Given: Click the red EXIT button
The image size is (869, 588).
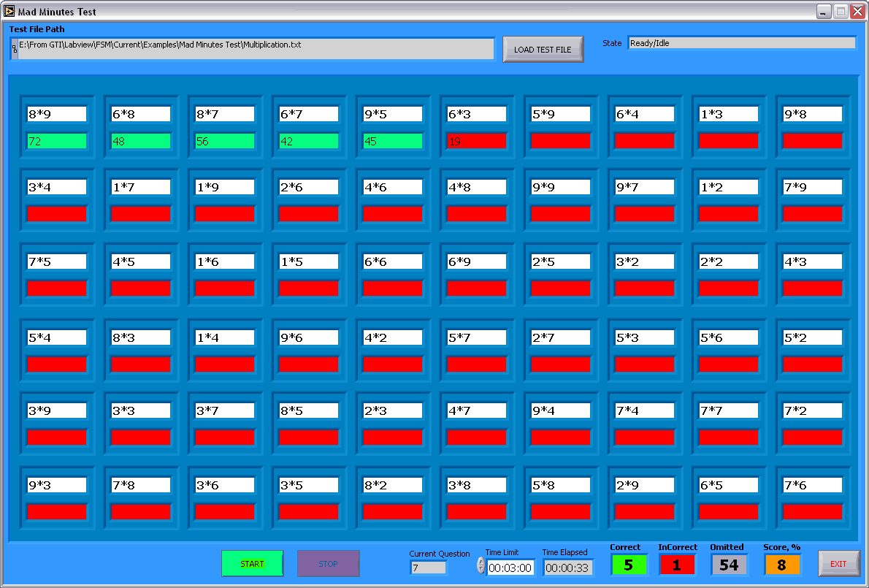Looking at the screenshot, I should (838, 563).
